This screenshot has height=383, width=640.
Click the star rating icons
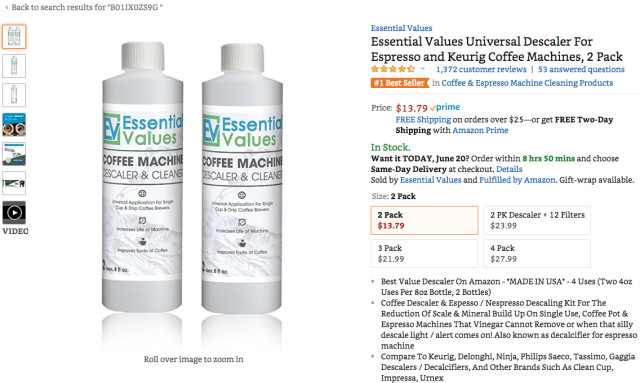pyautogui.click(x=393, y=69)
